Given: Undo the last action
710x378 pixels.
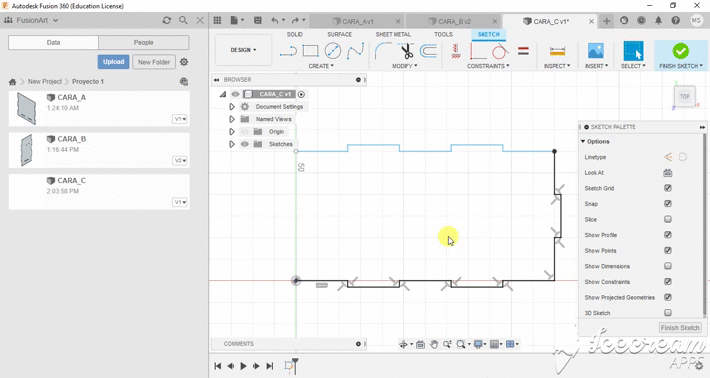Looking at the screenshot, I should pyautogui.click(x=274, y=20).
